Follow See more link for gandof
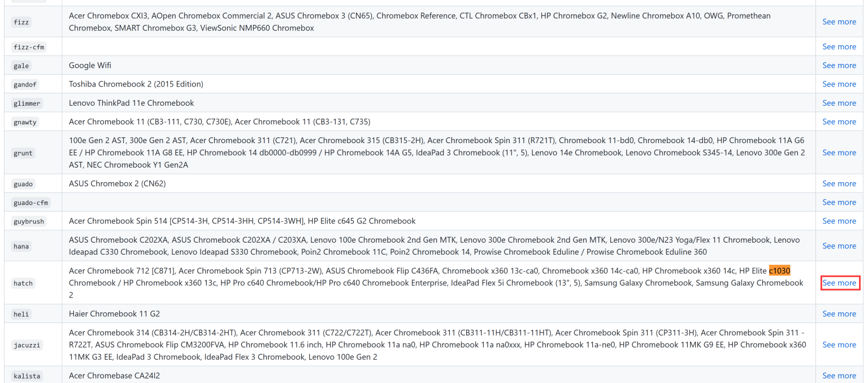The image size is (868, 383). pos(839,84)
